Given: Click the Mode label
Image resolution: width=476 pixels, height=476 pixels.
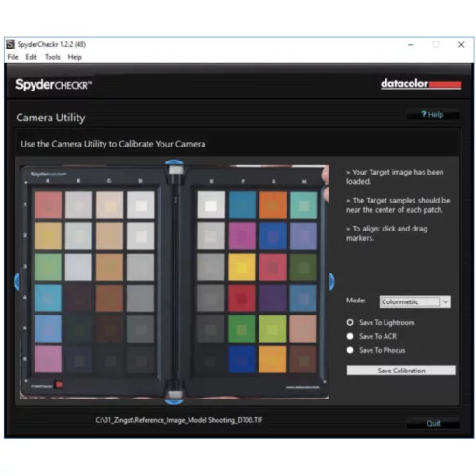Looking at the screenshot, I should pos(356,301).
